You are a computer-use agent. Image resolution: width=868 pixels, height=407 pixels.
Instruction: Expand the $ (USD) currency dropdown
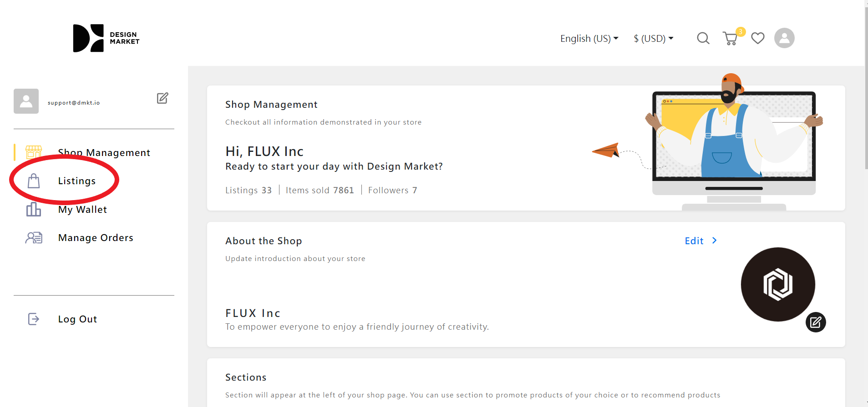point(653,39)
